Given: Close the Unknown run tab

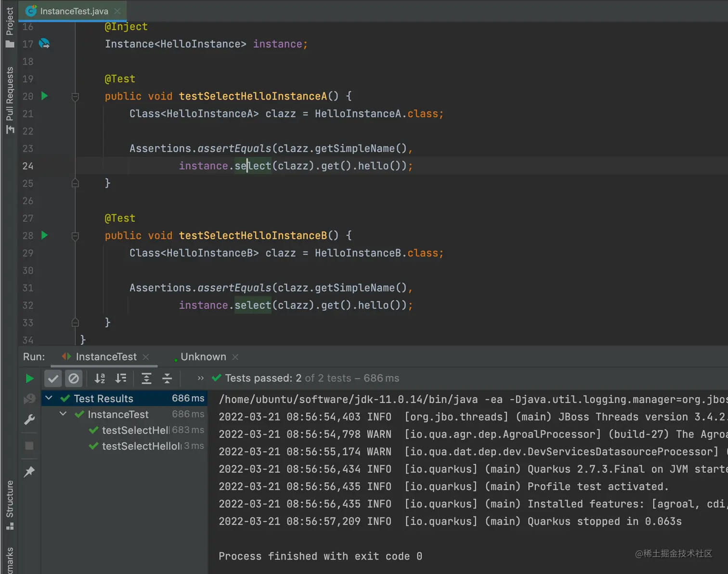Looking at the screenshot, I should 235,357.
